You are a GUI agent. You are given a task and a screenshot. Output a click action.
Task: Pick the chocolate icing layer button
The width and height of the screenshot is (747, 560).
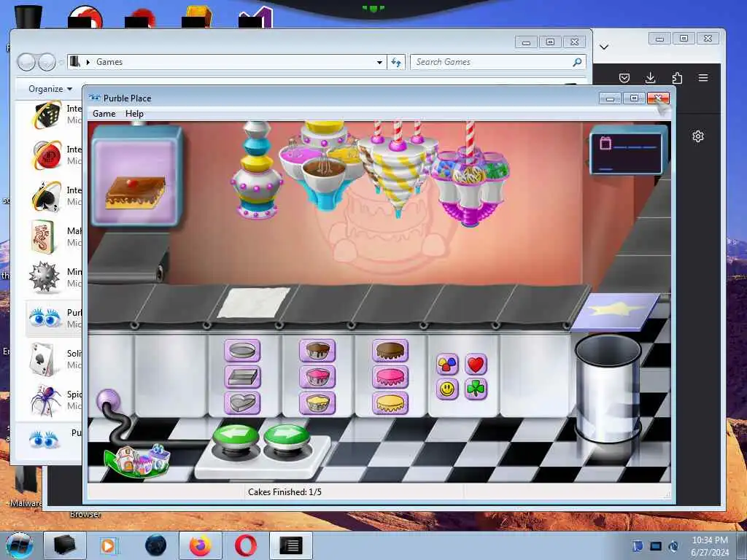point(390,351)
